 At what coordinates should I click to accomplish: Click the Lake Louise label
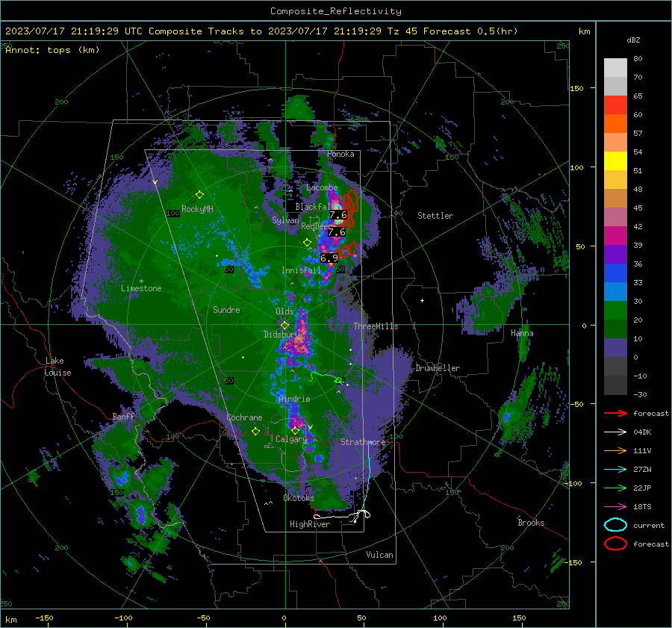point(58,367)
